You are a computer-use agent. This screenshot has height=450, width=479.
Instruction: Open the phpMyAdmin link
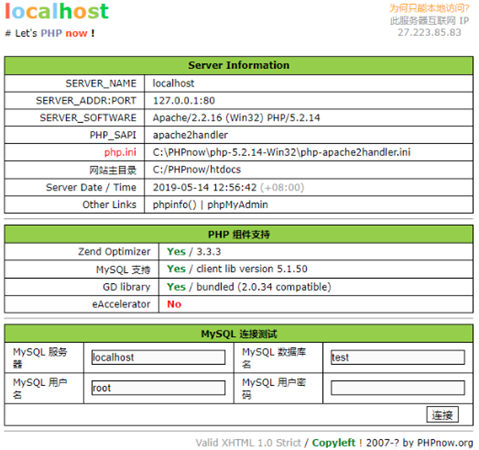point(238,205)
